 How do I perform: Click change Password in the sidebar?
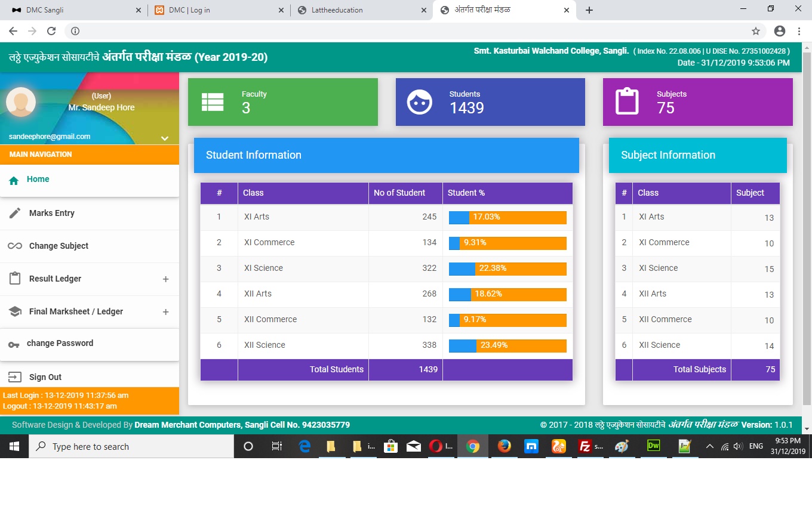tap(60, 343)
